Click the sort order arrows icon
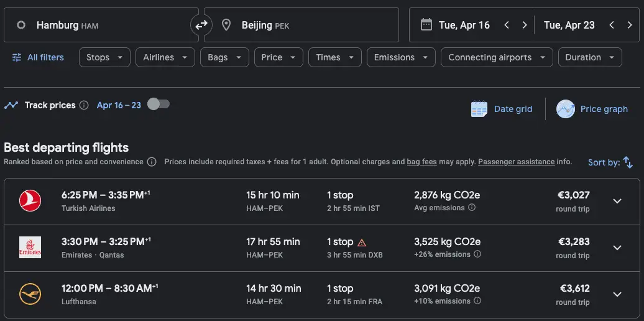This screenshot has width=644, height=321. (x=628, y=162)
